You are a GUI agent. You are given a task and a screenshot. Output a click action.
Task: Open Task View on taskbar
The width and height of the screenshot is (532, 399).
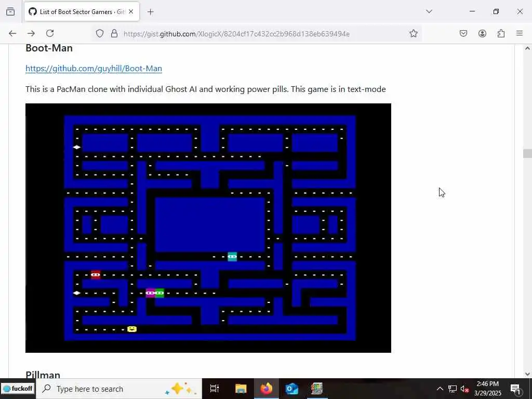[x=215, y=389]
